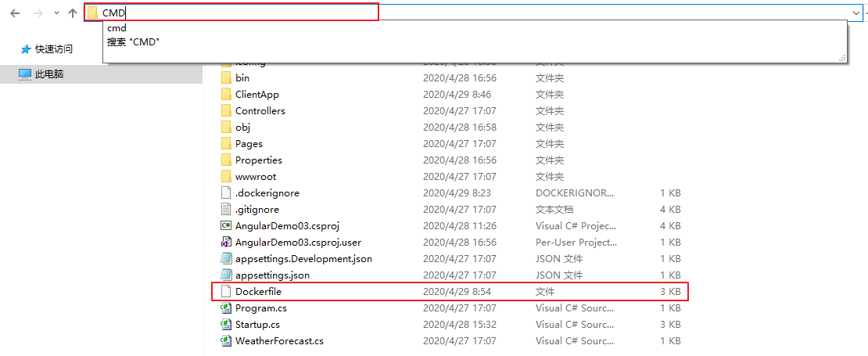This screenshot has height=356, width=868.
Task: Select the file name 'AngularDemo03.csproj'
Action: pos(287,226)
